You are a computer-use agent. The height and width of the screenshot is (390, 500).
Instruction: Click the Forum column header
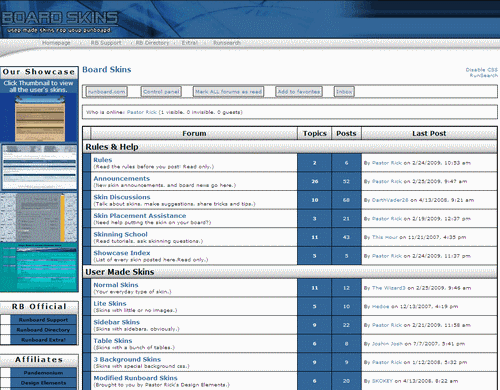coord(194,133)
